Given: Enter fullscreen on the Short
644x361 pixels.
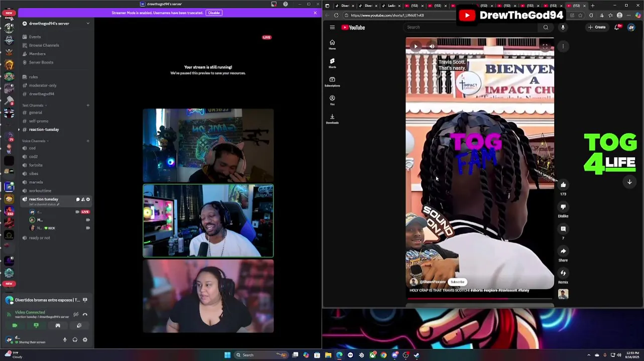Looking at the screenshot, I should pos(545,47).
